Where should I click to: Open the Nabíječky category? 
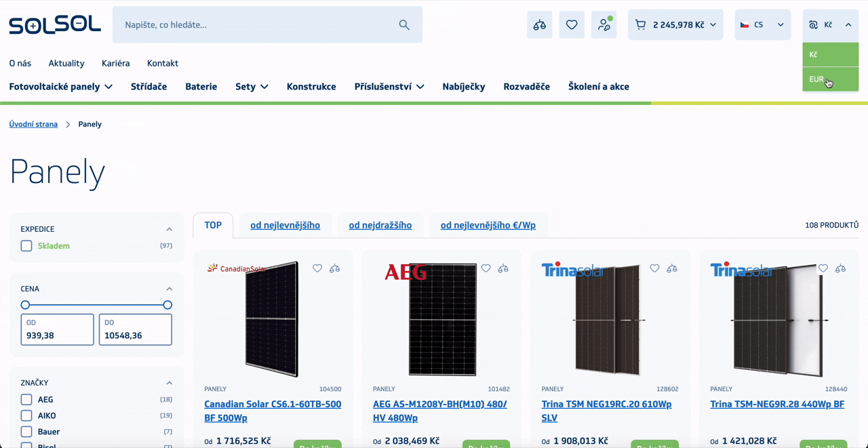click(464, 87)
